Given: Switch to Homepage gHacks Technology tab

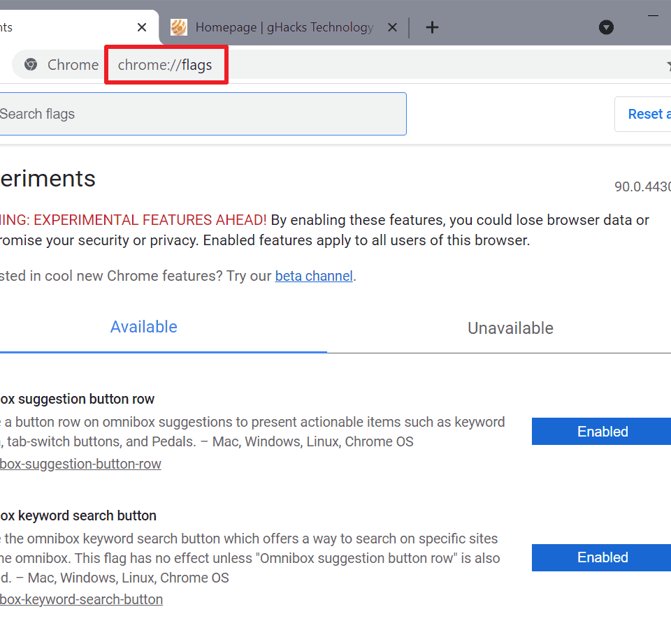Looking at the screenshot, I should tap(284, 27).
